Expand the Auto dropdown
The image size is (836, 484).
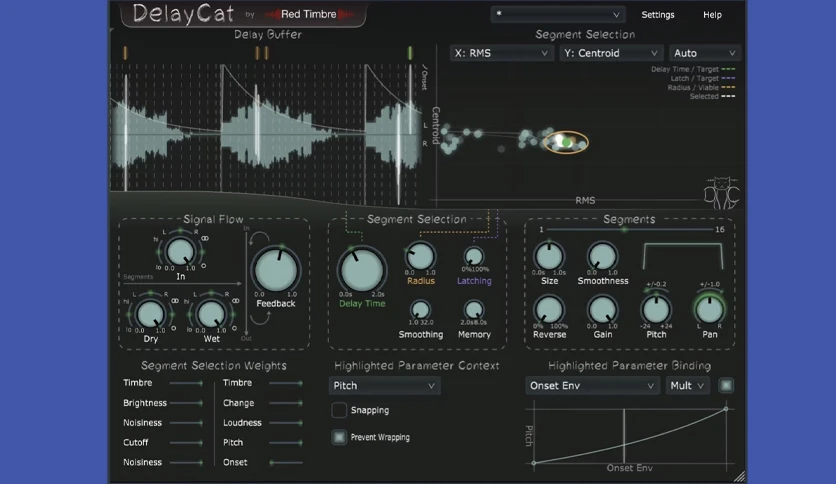click(704, 53)
